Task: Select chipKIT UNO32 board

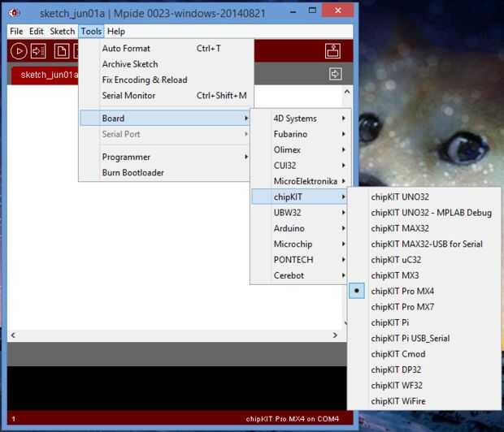Action: click(424, 197)
